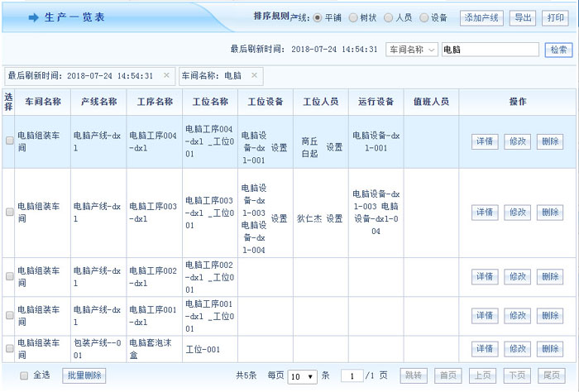Open the 车间名称 search field dropdown
Screen dimensions: 579x392
411,50
